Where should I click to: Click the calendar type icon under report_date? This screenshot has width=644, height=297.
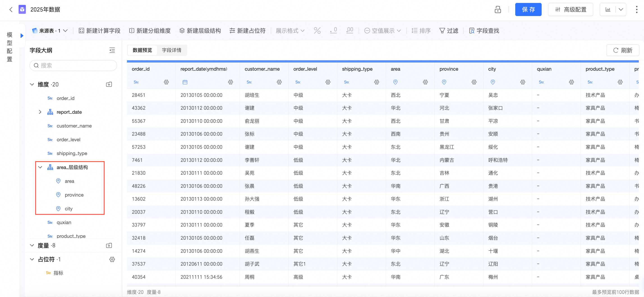click(x=185, y=82)
